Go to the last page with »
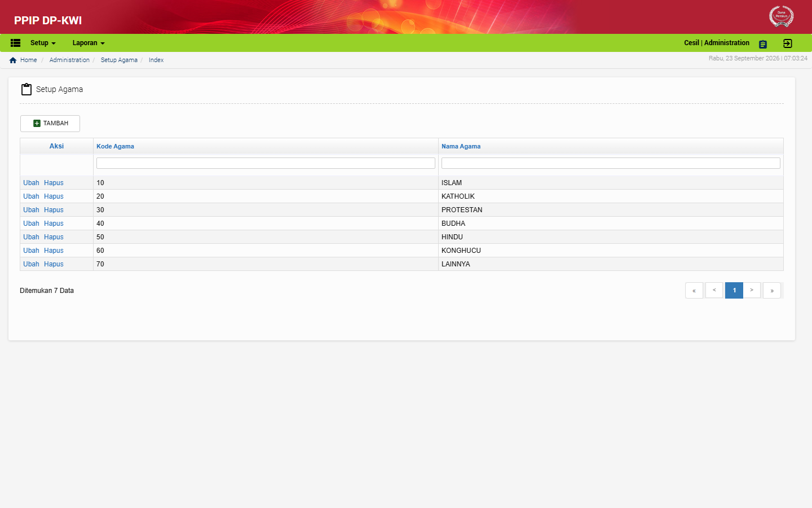The height and width of the screenshot is (508, 812). (x=772, y=290)
